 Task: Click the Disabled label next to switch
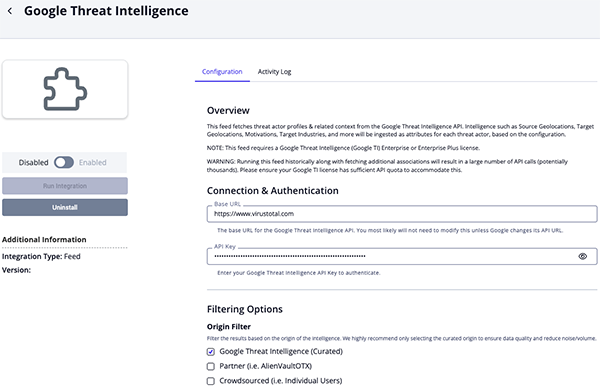pos(34,163)
